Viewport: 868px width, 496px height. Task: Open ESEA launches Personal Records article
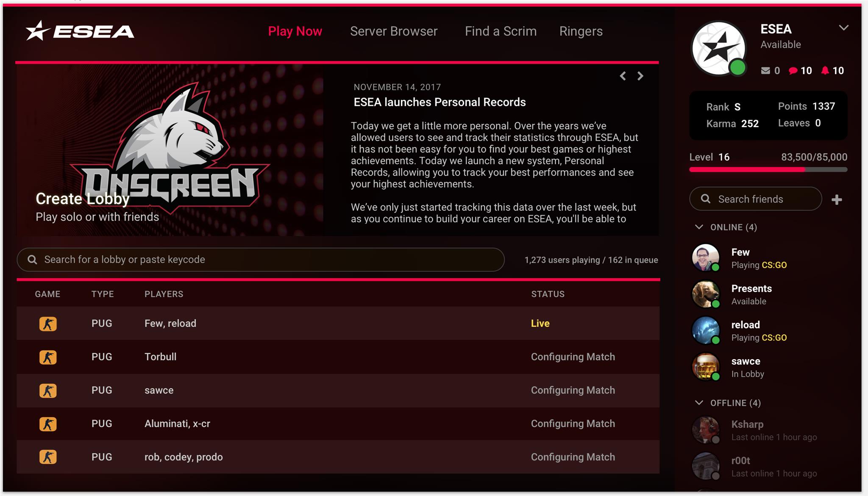(x=440, y=102)
